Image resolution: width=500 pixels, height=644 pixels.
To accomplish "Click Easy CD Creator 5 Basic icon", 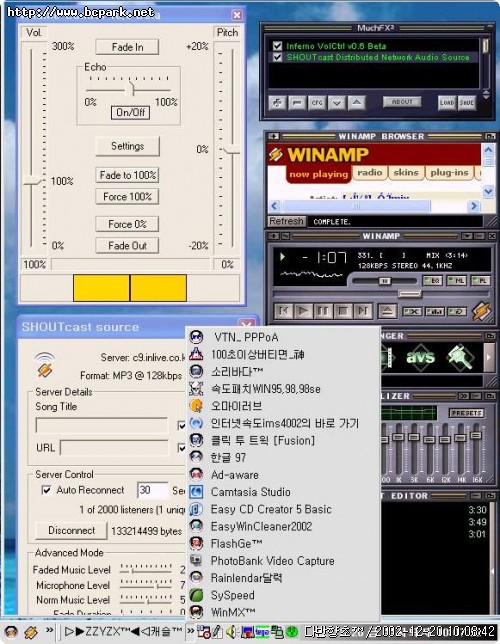I will click(x=196, y=509).
